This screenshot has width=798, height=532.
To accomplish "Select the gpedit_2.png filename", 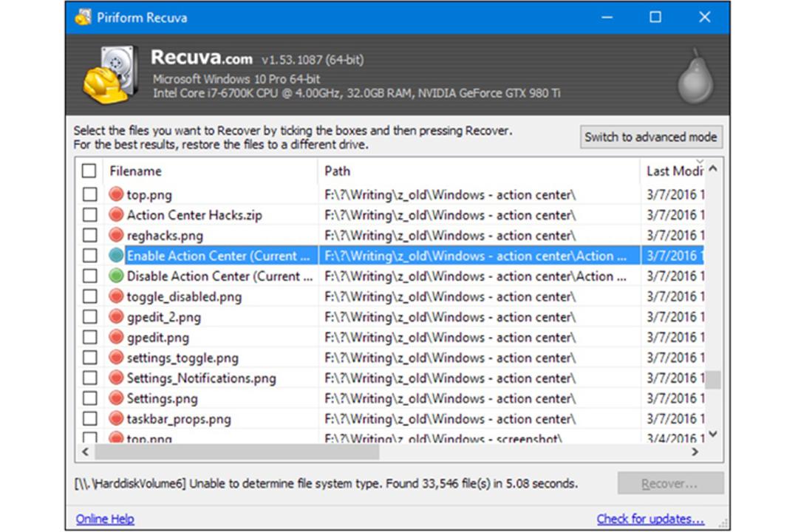I will click(164, 317).
